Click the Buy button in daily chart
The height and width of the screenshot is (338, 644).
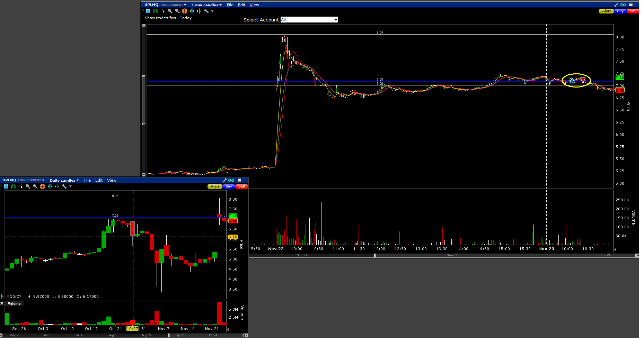point(229,186)
